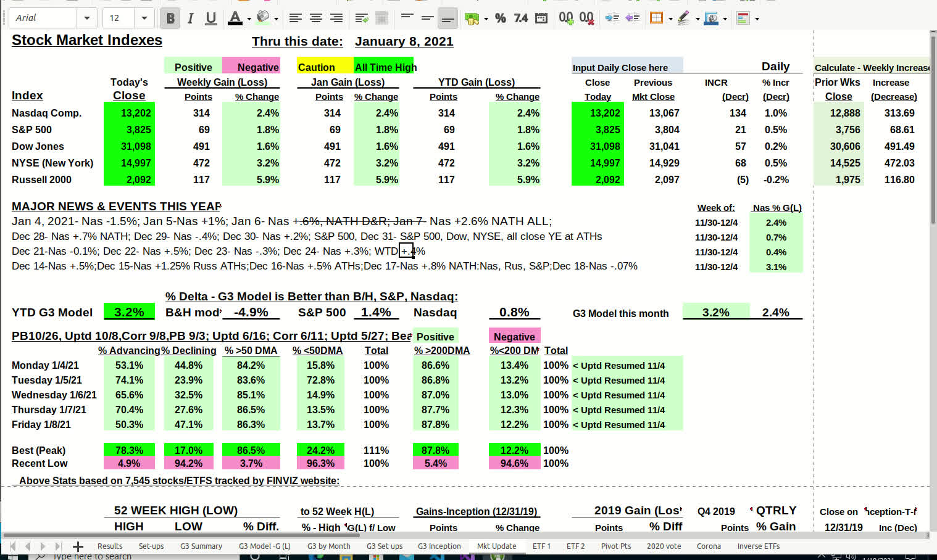Open border color dropdown arrow
The height and width of the screenshot is (560, 937).
725,19
